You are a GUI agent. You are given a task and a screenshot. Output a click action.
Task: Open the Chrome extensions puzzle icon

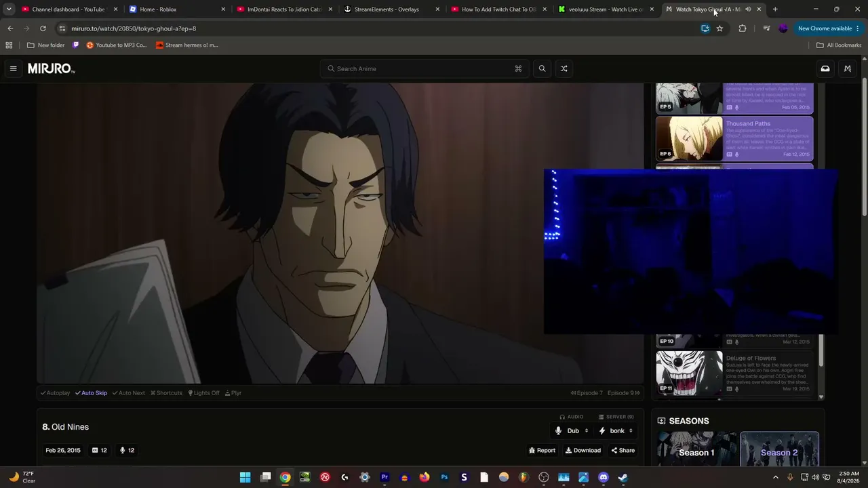click(743, 28)
